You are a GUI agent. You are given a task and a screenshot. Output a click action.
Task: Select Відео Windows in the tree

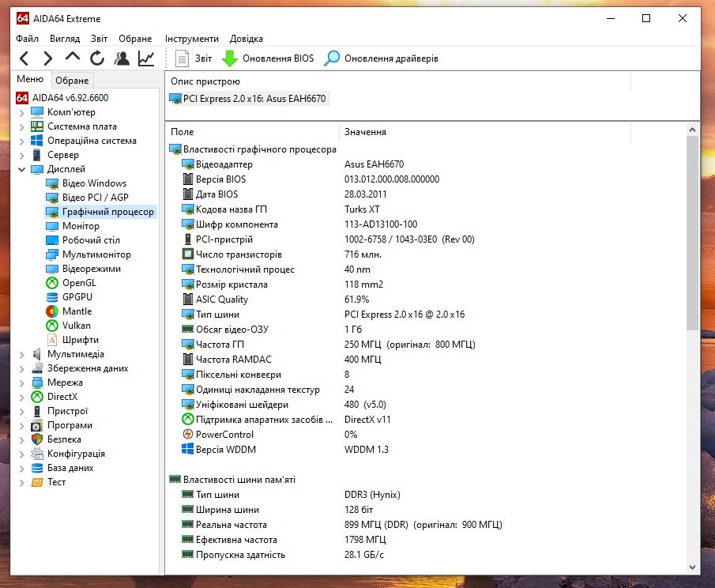tap(87, 183)
